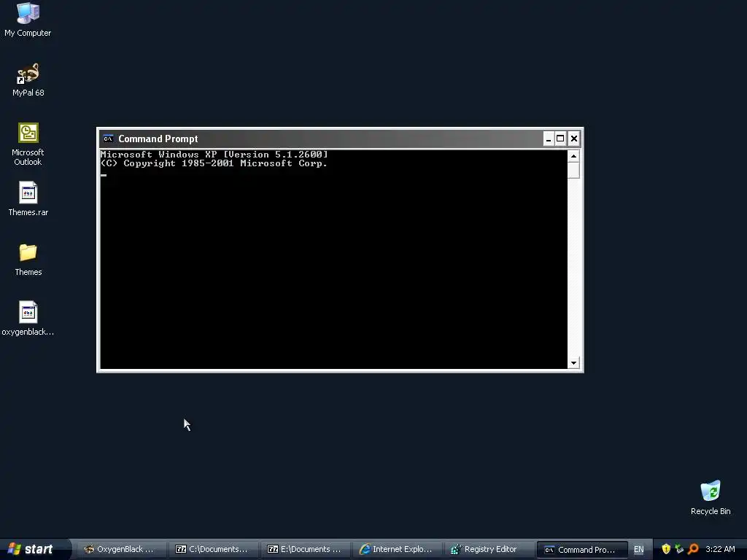Image resolution: width=747 pixels, height=560 pixels.
Task: Click the network connection tray icon
Action: [679, 549]
